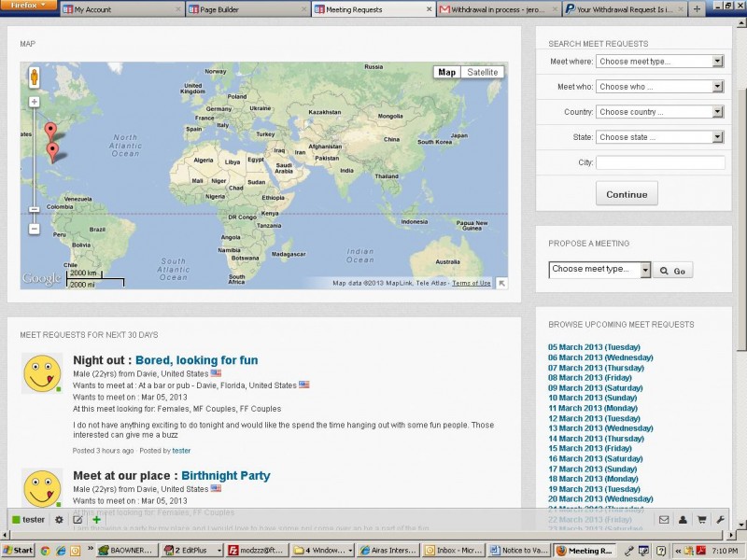This screenshot has height=560, width=747.
Task: Open messages envelope icon in bottom bar
Action: [x=664, y=520]
